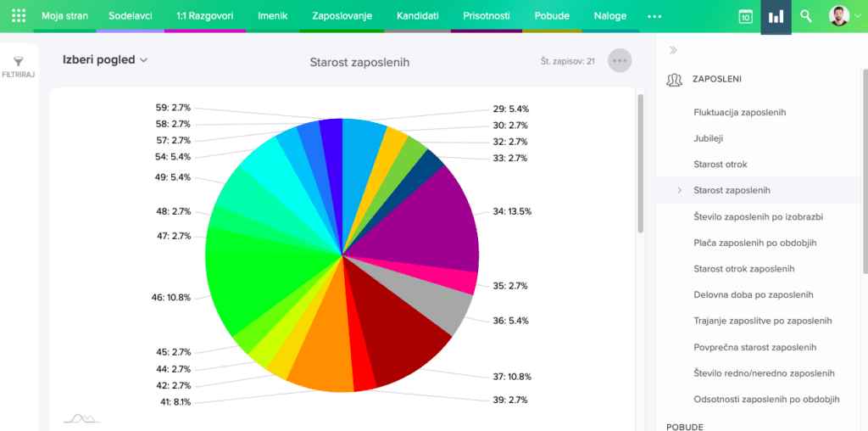Open the Zaposlovanje tab
This screenshot has height=431, width=868.
[342, 16]
